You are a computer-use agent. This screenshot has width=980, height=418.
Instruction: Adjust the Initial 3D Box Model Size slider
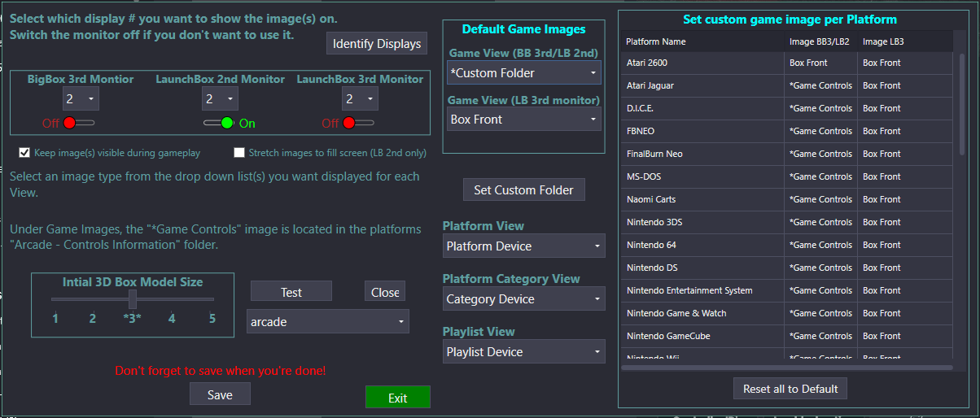pos(133,299)
